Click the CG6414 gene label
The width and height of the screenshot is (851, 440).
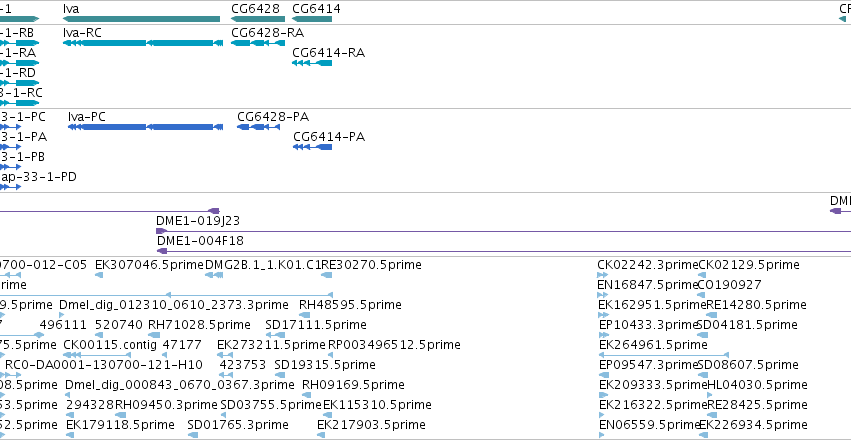click(316, 9)
